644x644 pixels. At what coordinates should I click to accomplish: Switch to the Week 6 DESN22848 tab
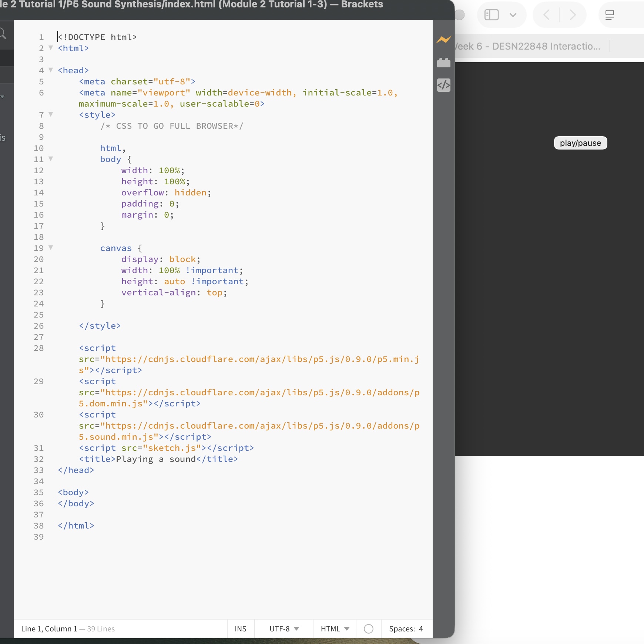[529, 46]
